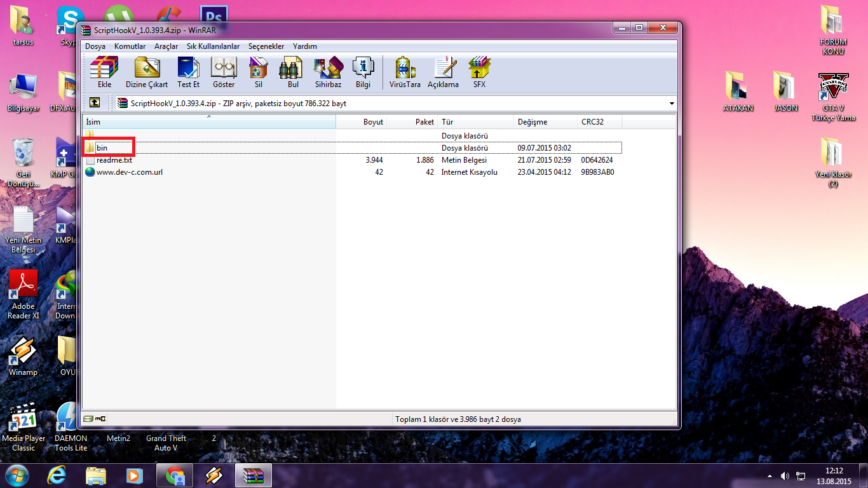868x488 pixels.
Task: Show hidden system tray icons
Action: click(770, 476)
